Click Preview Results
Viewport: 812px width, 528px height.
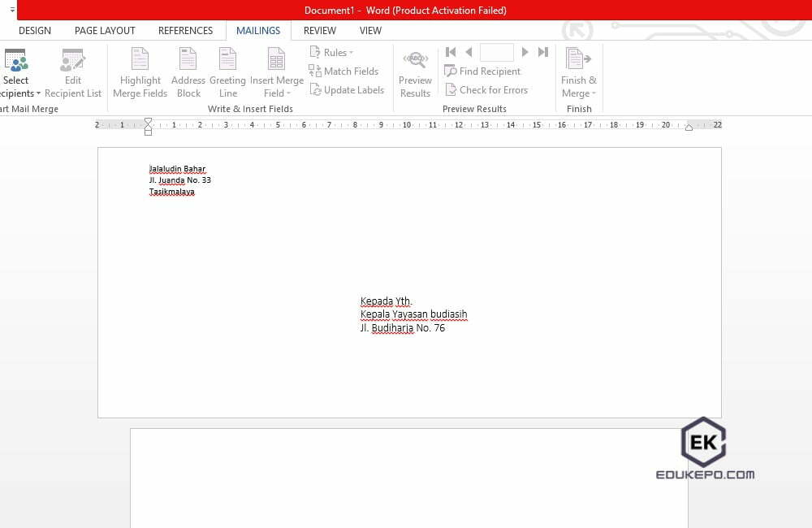click(415, 71)
